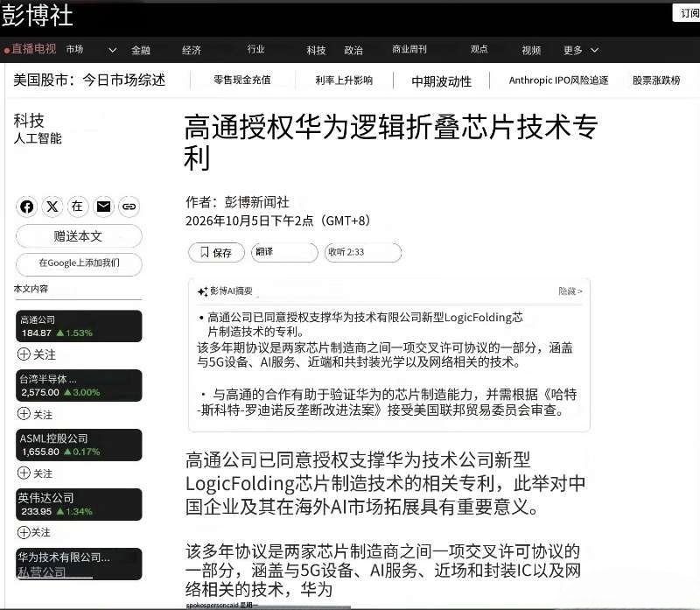Play audio via 收听 2:33 button

pyautogui.click(x=363, y=253)
